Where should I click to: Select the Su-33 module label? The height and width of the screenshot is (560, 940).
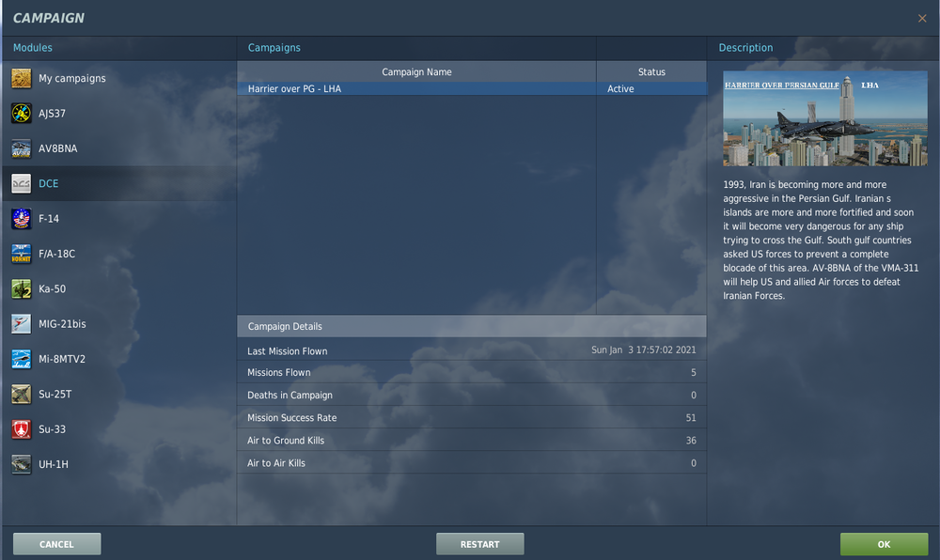click(52, 428)
